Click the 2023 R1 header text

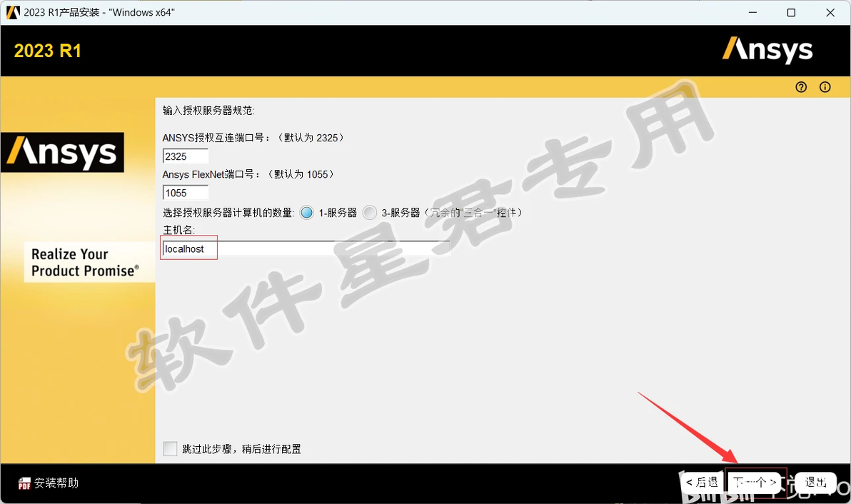pyautogui.click(x=48, y=51)
